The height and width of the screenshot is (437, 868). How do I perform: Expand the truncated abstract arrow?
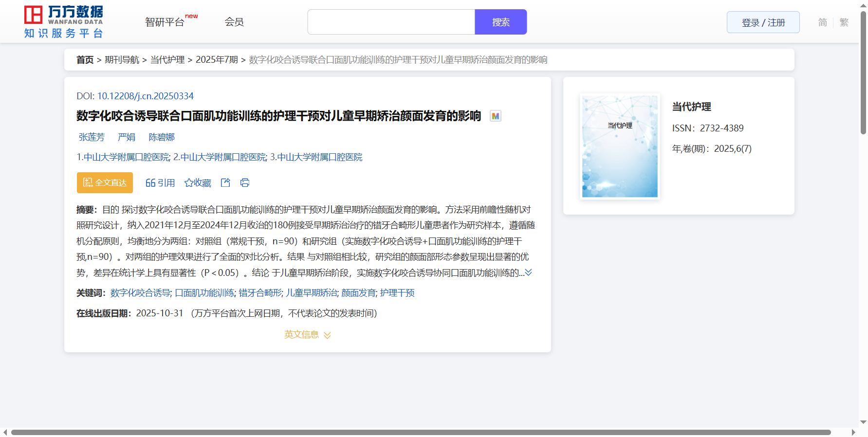coord(528,273)
